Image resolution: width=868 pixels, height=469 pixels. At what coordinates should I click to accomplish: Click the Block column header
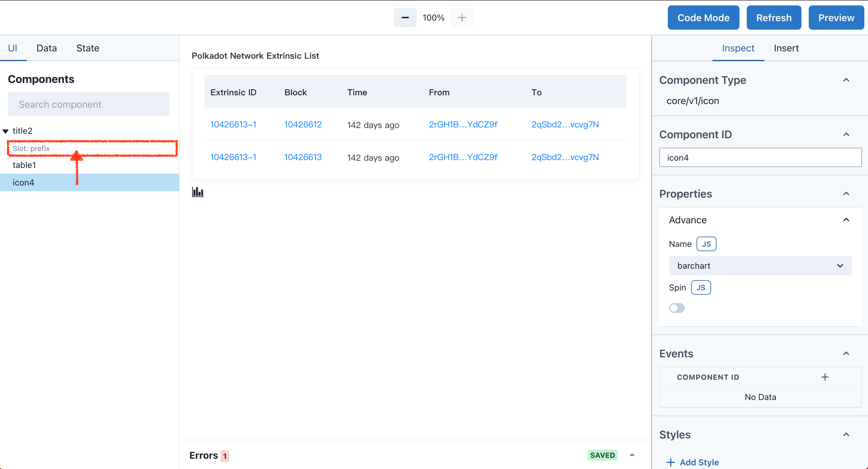[295, 92]
